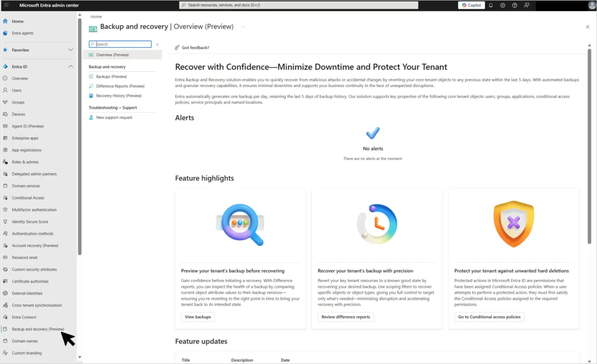Screen dimensions: 597x364
Task: Click the Got feedback icon
Action: pyautogui.click(x=177, y=48)
